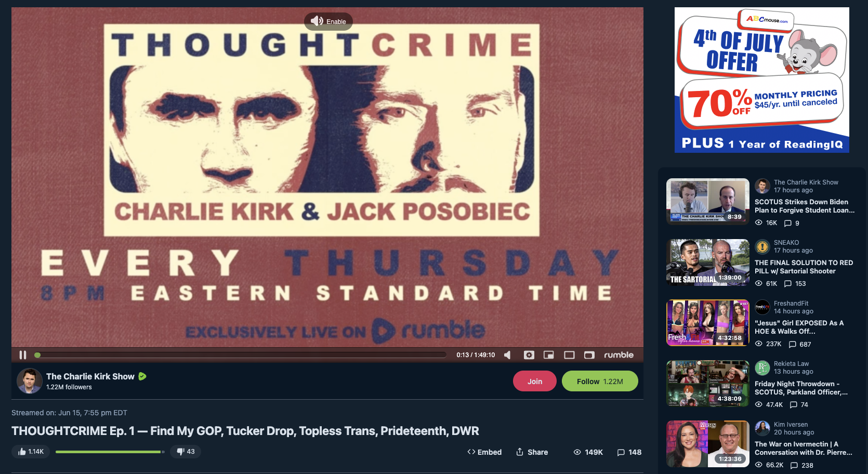The image size is (868, 474).
Task: Dislike the video with the thumbs down
Action: [186, 452]
